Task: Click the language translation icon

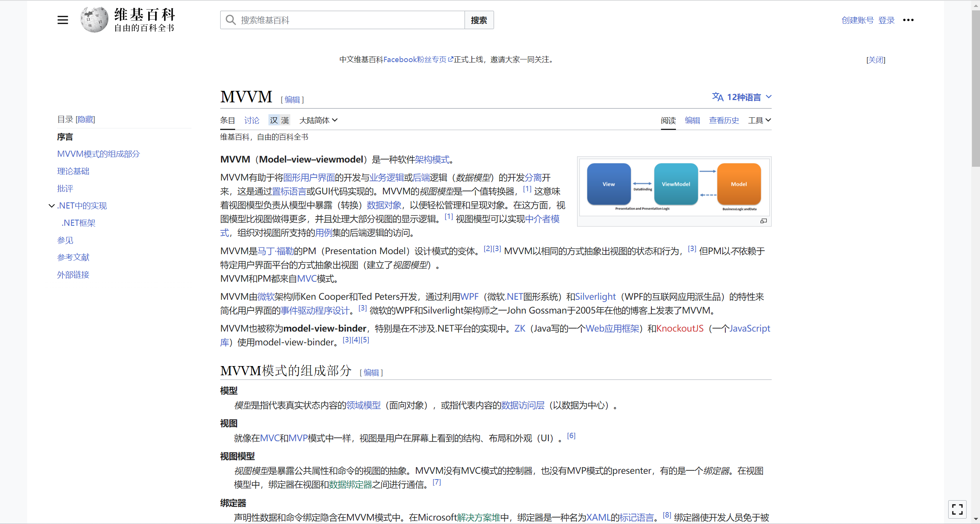Action: pos(718,97)
